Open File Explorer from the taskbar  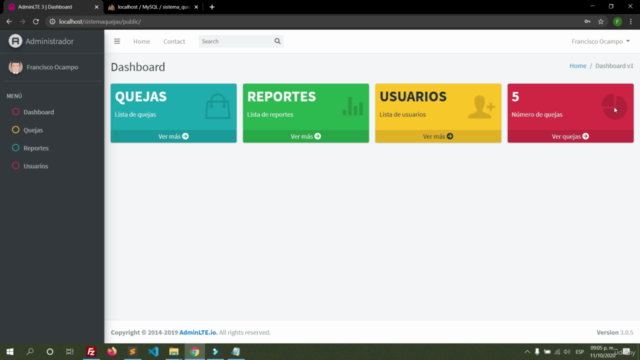(174, 351)
